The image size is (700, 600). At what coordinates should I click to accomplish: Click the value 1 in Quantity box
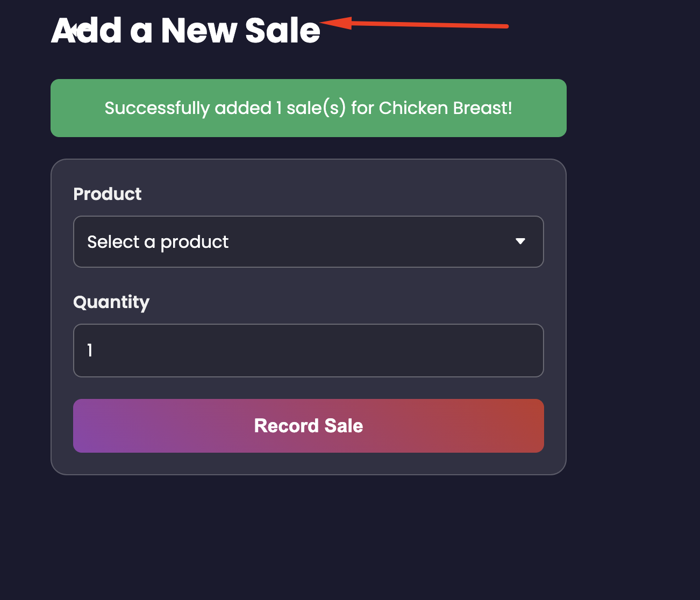[90, 351]
